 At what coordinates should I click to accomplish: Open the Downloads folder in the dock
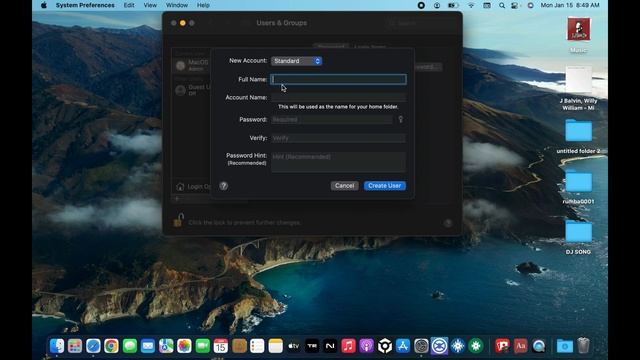565,346
